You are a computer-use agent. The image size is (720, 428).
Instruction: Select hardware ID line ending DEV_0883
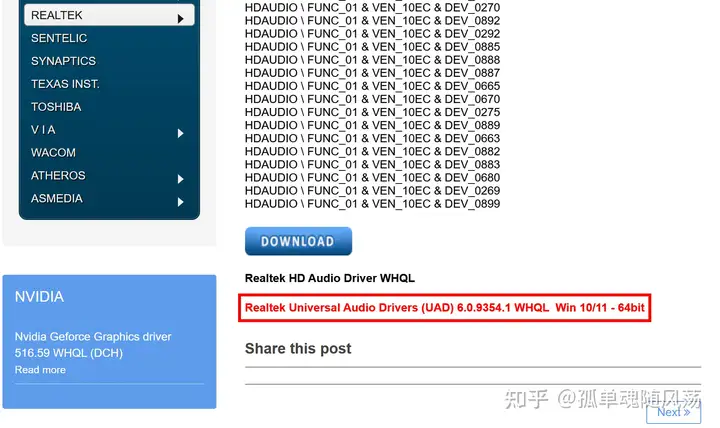pos(372,164)
